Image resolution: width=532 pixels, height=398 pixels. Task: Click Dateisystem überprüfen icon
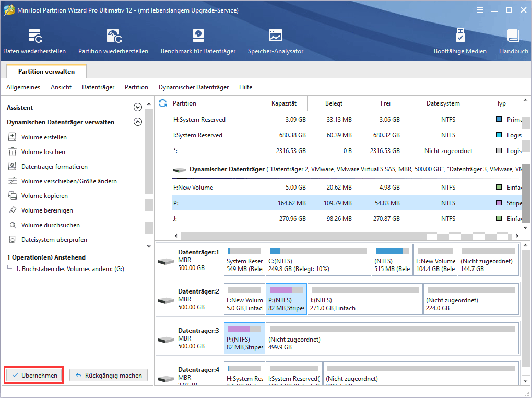(x=12, y=239)
